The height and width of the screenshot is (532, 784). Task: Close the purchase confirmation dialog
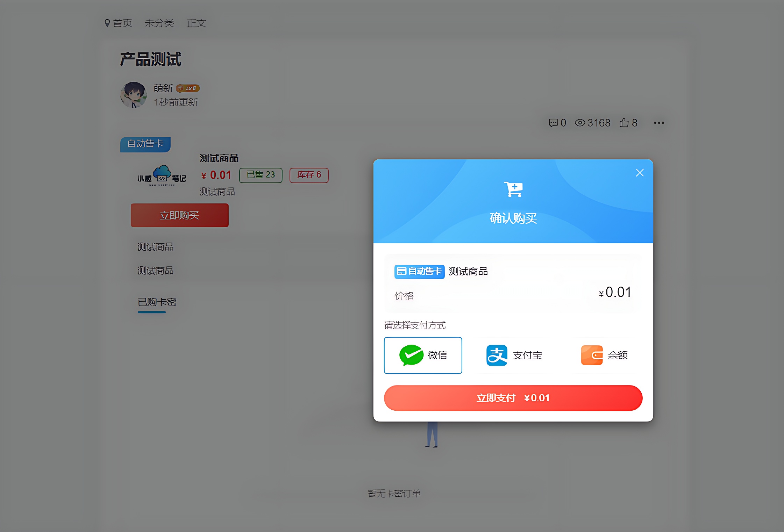(x=640, y=173)
